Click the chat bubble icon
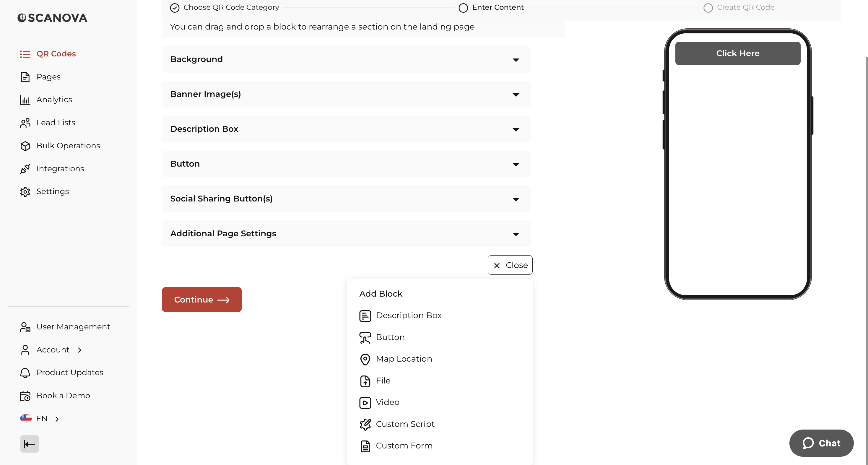 click(808, 443)
